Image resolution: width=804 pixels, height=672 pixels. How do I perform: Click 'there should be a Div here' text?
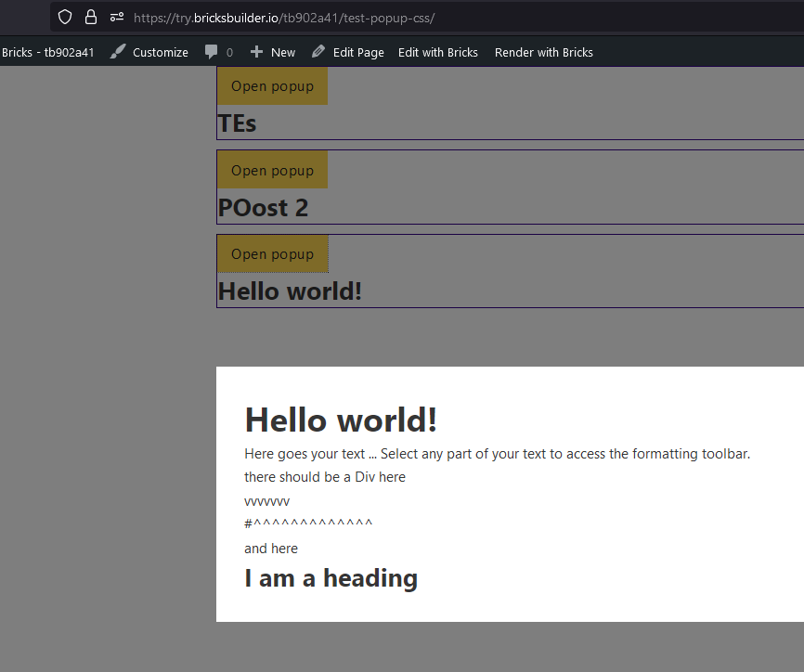(325, 477)
